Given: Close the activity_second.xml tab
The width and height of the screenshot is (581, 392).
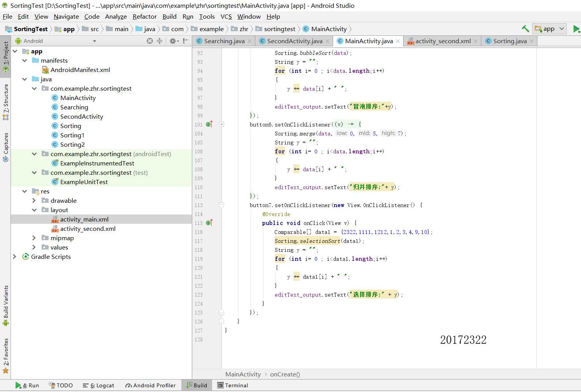Looking at the screenshot, I should point(476,41).
